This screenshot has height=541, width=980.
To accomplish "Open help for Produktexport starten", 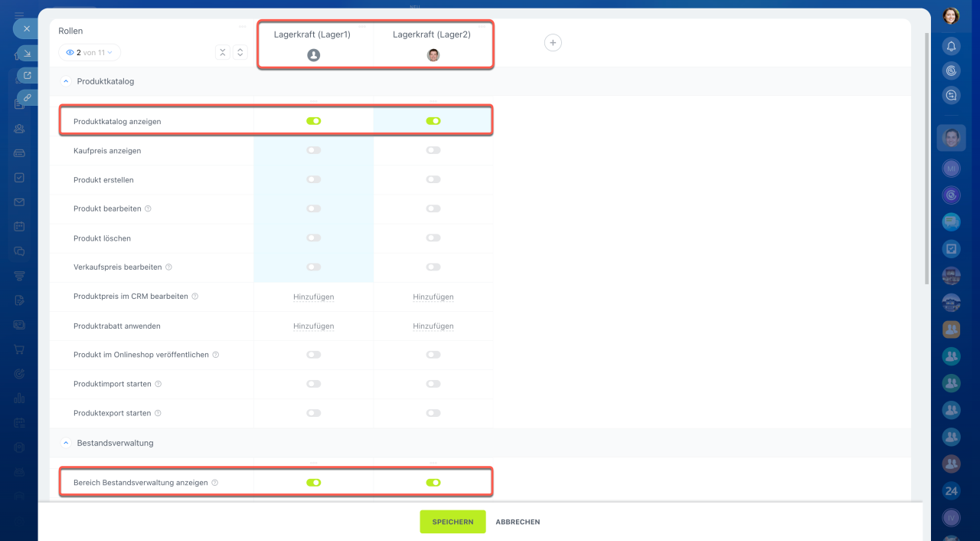I will [x=158, y=413].
